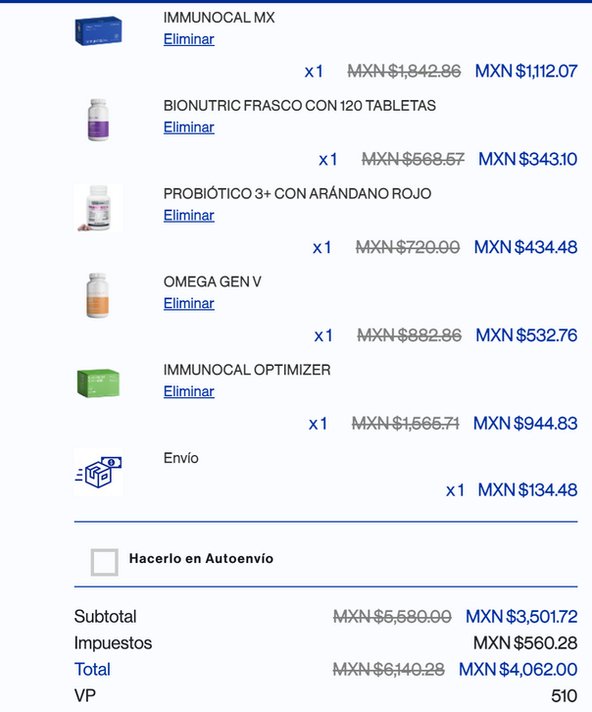
Task: Click the OMEGA GEN V product title
Action: pos(212,282)
